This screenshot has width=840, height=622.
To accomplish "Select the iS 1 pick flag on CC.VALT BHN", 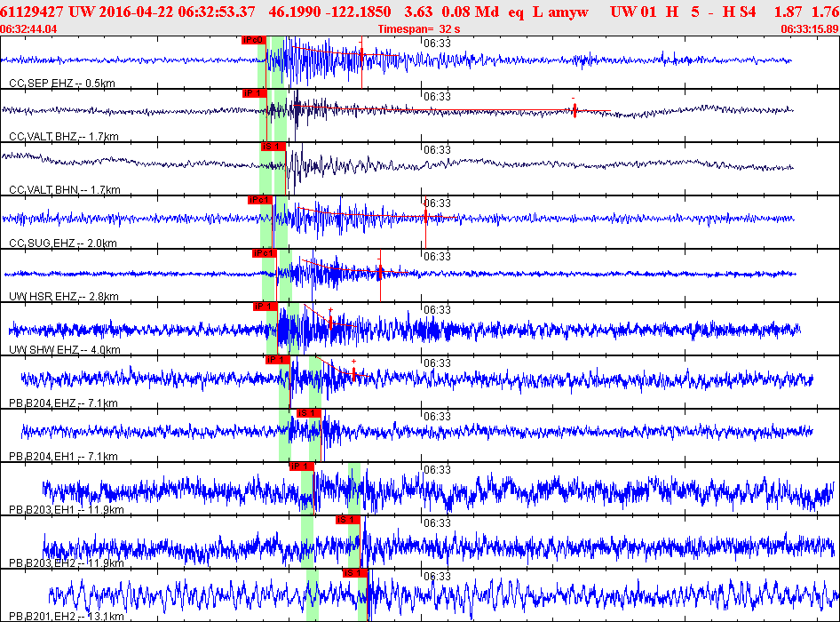I will tap(273, 147).
